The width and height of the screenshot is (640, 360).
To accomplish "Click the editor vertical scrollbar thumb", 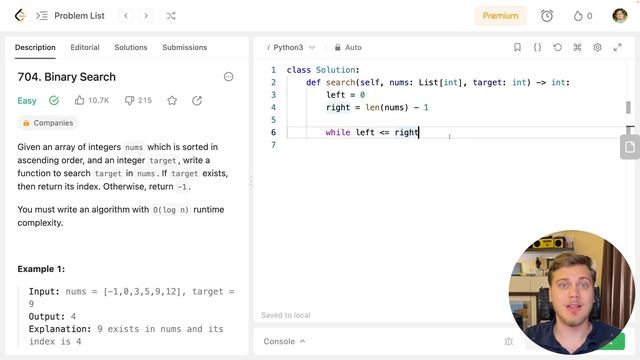I will pyautogui.click(x=628, y=107).
